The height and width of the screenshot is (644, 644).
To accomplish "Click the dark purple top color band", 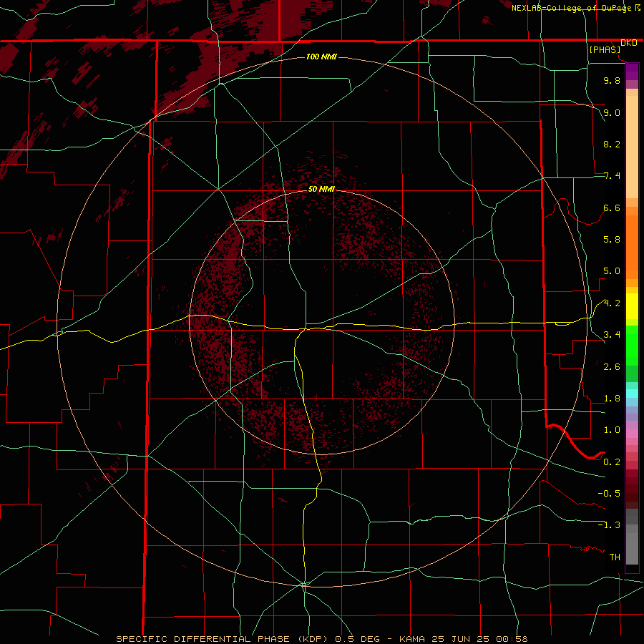I will click(x=632, y=72).
